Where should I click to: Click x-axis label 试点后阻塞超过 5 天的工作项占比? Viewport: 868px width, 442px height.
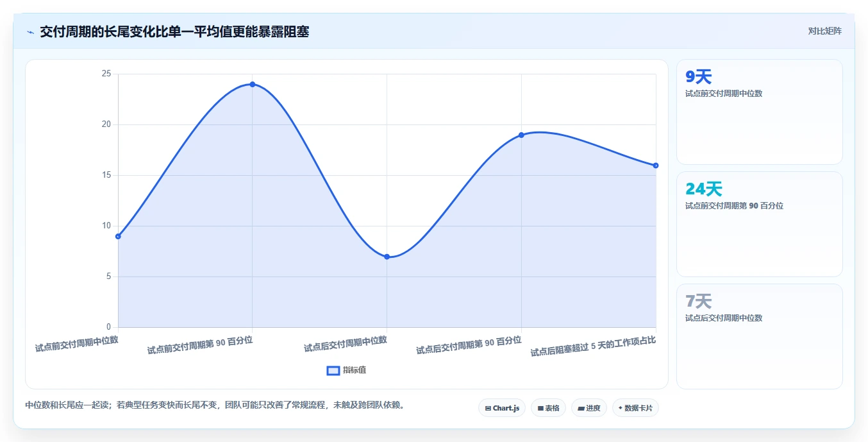pyautogui.click(x=593, y=346)
